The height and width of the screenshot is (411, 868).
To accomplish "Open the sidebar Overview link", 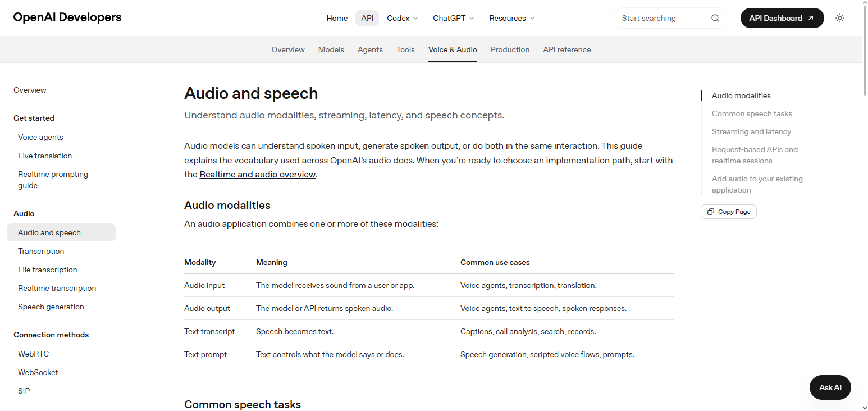I will coord(30,90).
